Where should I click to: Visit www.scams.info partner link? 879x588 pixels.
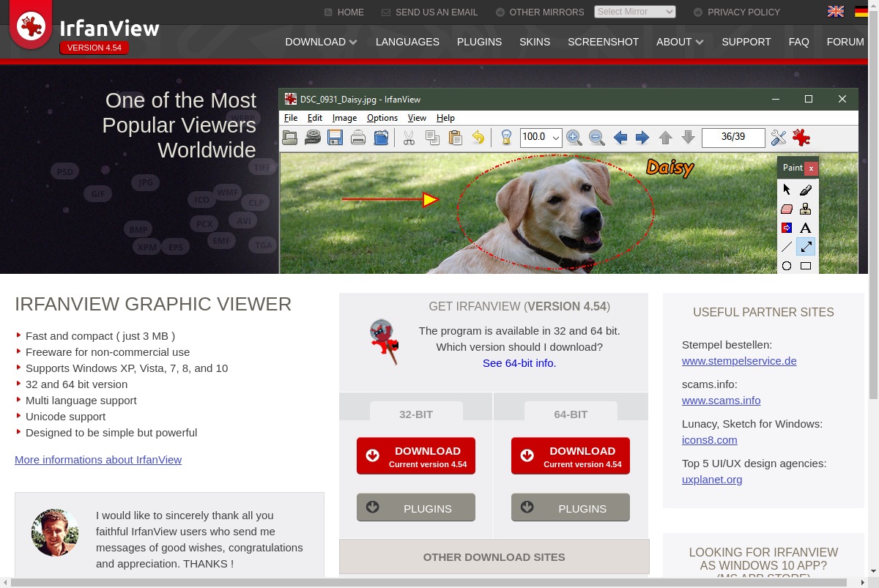[x=722, y=401]
